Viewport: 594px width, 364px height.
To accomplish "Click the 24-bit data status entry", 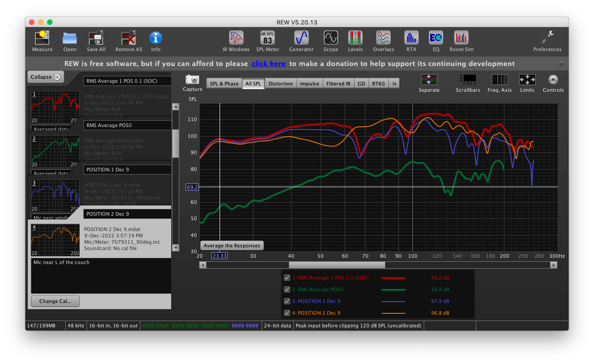I will point(278,326).
